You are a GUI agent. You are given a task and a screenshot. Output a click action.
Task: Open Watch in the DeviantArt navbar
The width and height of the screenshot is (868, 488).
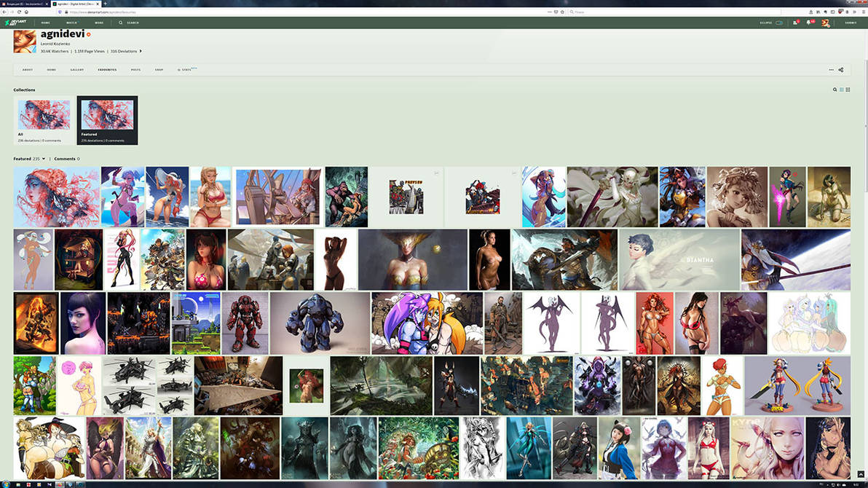71,23
